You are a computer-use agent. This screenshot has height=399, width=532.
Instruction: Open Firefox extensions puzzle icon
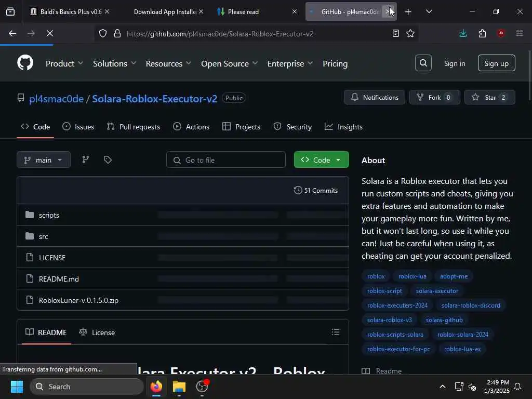(x=482, y=33)
